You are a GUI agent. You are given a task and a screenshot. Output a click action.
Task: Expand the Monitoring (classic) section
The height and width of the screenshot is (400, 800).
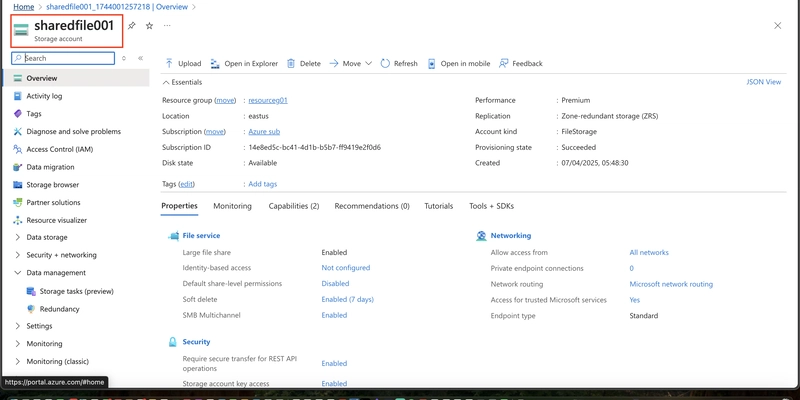click(57, 361)
